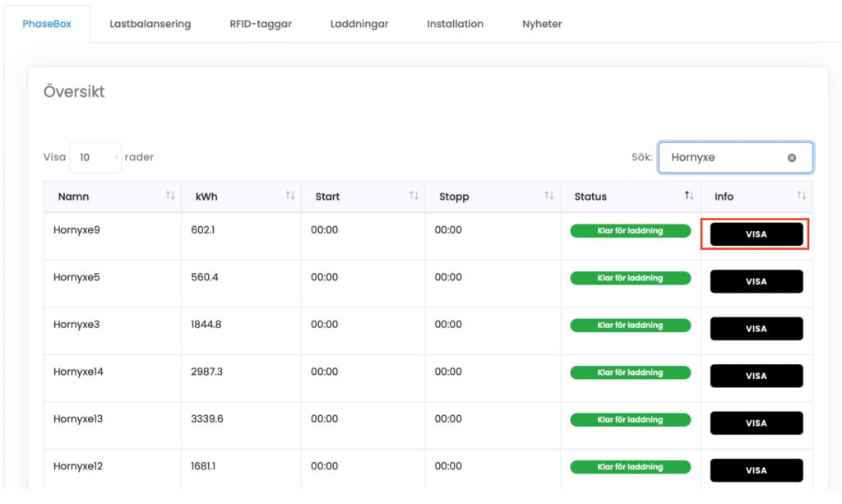This screenshot has width=842, height=504.
Task: Go to the Laddningar tab
Action: (x=359, y=24)
